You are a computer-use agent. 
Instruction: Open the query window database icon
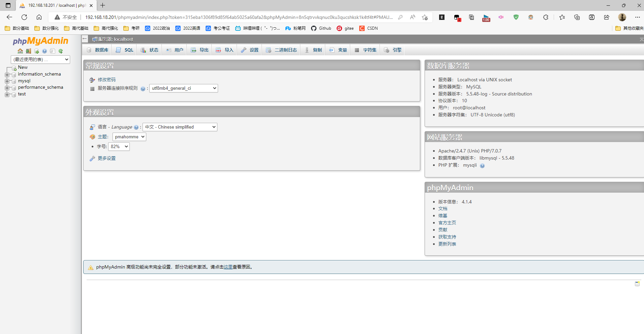(x=36, y=51)
